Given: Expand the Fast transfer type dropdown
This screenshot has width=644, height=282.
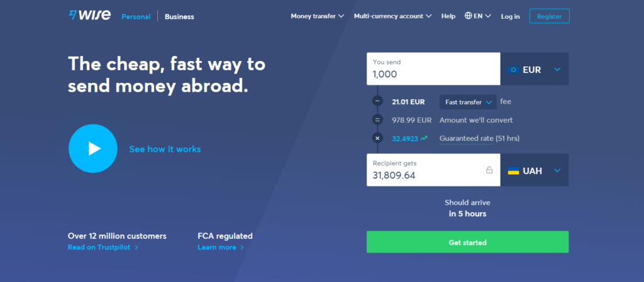Looking at the screenshot, I should (468, 102).
